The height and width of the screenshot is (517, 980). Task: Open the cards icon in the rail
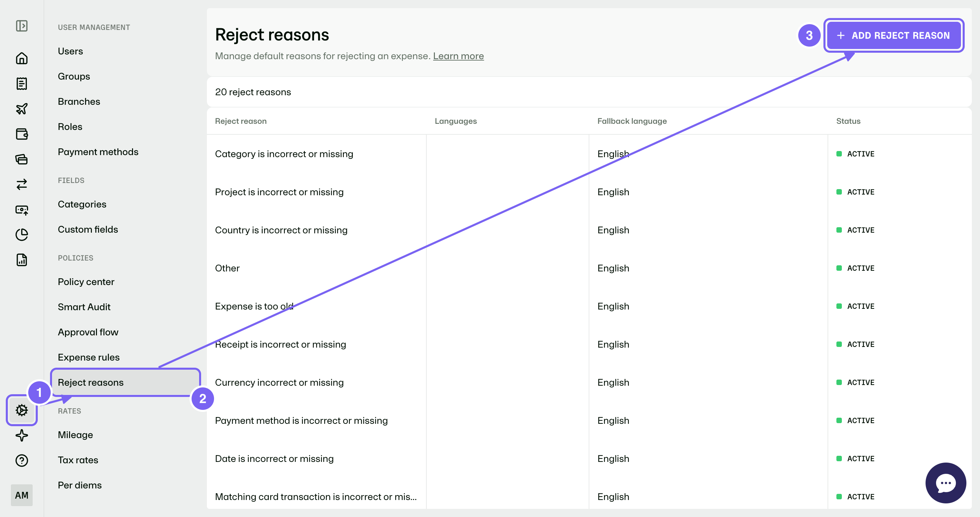pos(22,159)
